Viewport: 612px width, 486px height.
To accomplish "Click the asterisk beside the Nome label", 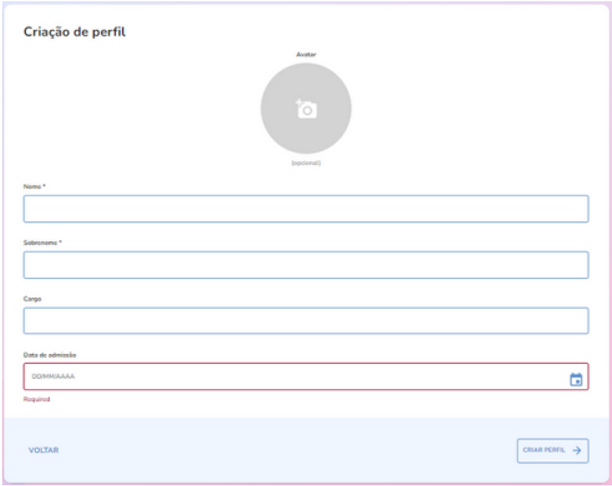I will pos(45,187).
